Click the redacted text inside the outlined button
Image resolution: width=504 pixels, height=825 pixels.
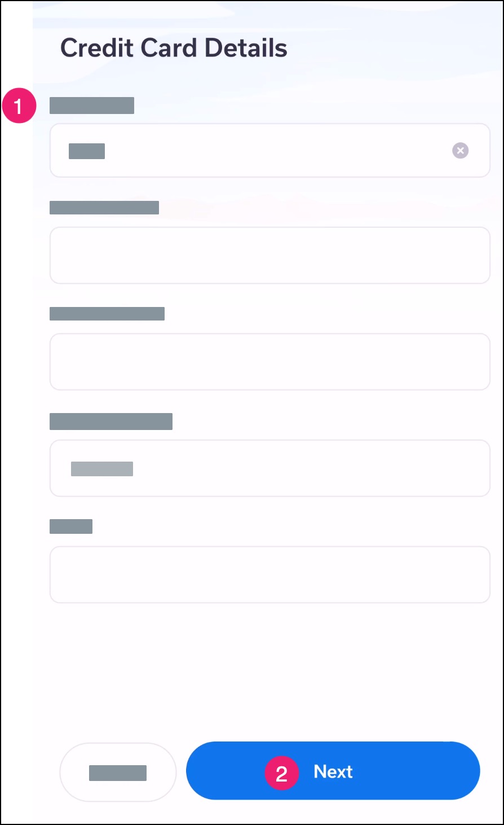118,773
